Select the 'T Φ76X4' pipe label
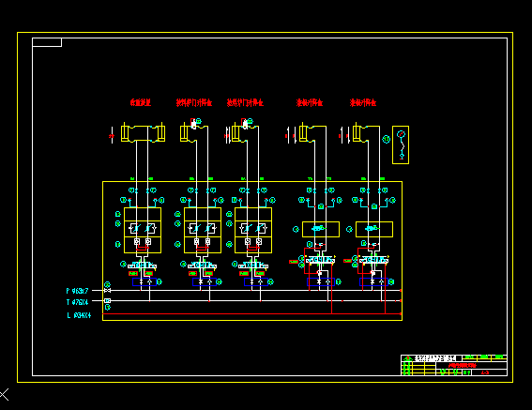532x410 pixels. 77,302
